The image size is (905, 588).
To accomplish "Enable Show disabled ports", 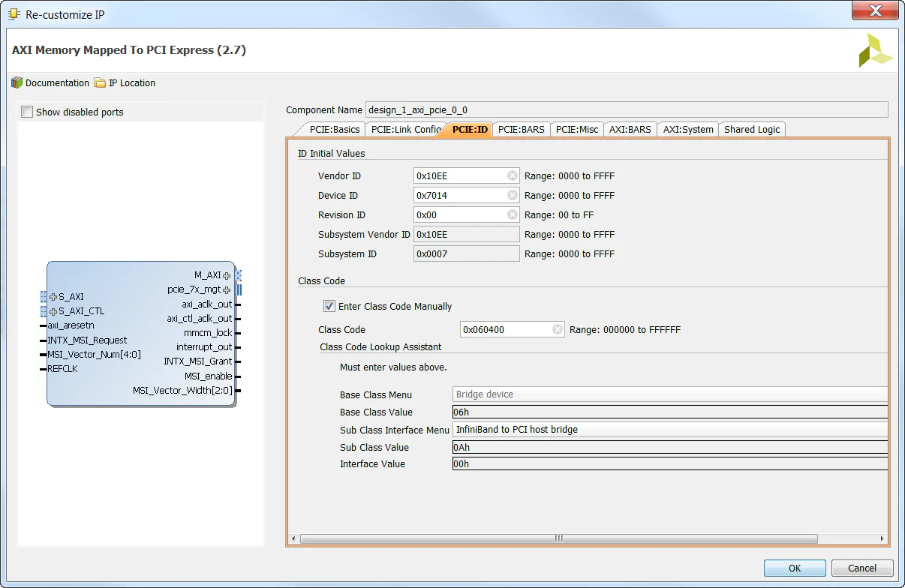I will (x=27, y=110).
